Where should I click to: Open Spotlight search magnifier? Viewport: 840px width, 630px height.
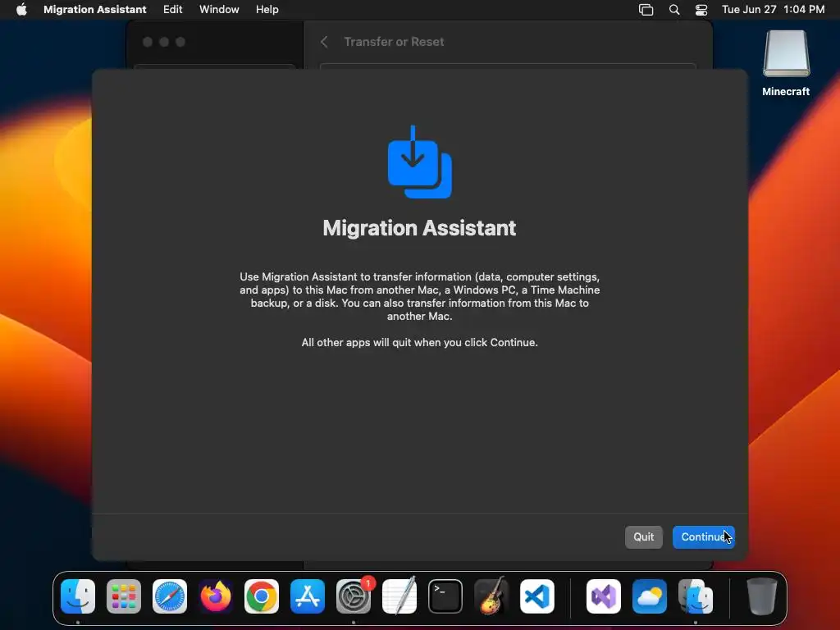click(x=674, y=10)
